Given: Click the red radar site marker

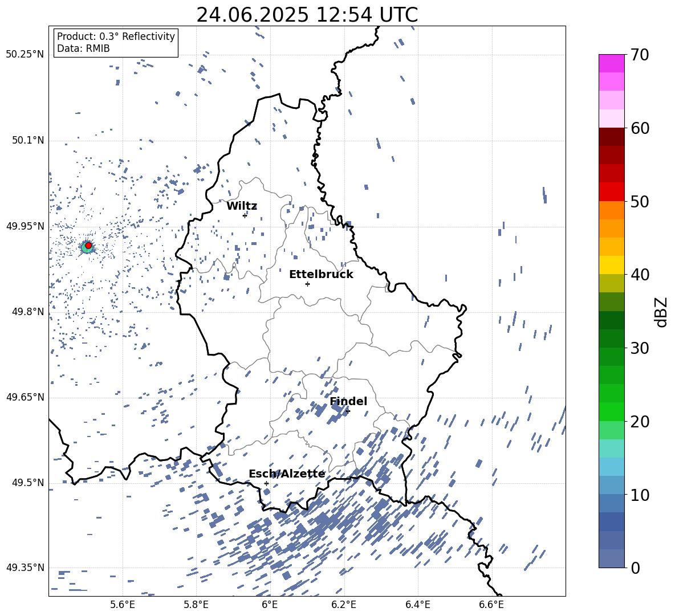Looking at the screenshot, I should [x=88, y=246].
